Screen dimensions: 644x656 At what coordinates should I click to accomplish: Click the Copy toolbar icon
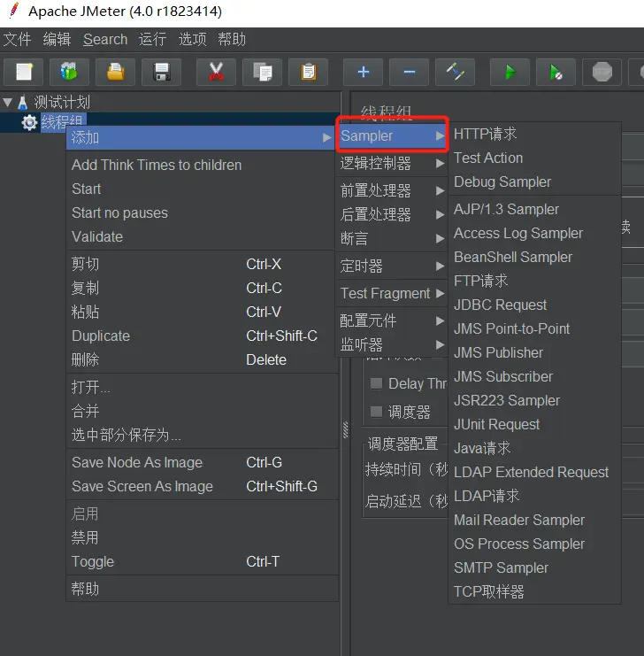(x=262, y=72)
